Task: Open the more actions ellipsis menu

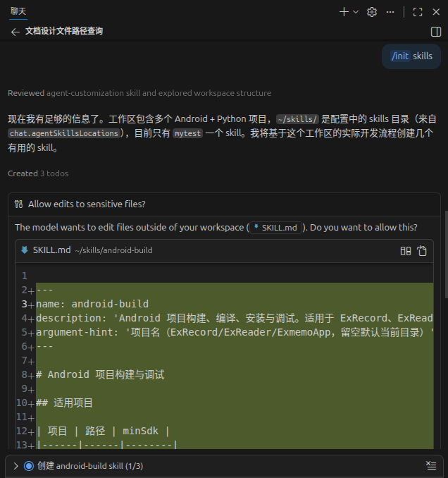Action: tap(390, 11)
